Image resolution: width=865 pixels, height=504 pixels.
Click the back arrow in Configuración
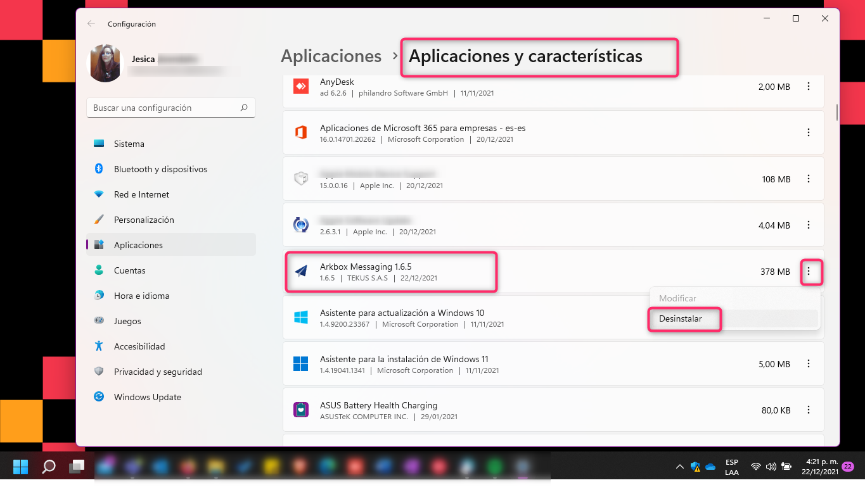tap(91, 24)
